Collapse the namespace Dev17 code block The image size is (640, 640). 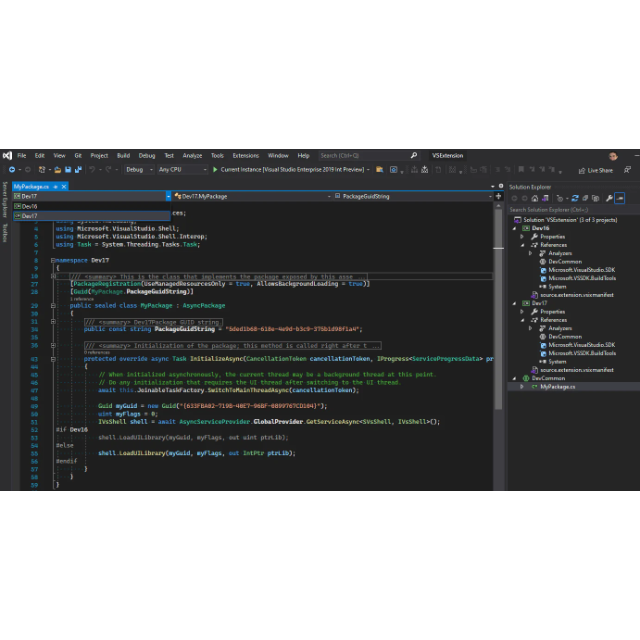[53, 260]
